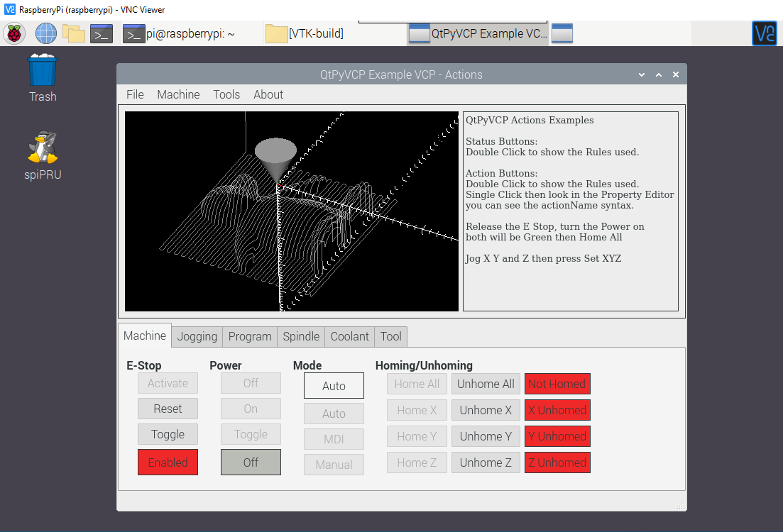Click the QtPyVCP Actions Examples text
Viewport: 783px width, 532px height.
[x=530, y=121]
